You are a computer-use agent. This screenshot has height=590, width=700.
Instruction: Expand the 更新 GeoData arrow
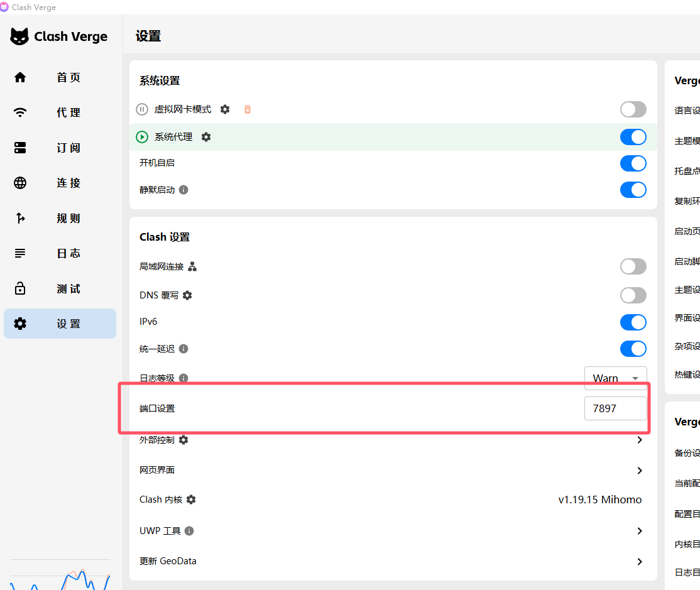pyautogui.click(x=640, y=562)
